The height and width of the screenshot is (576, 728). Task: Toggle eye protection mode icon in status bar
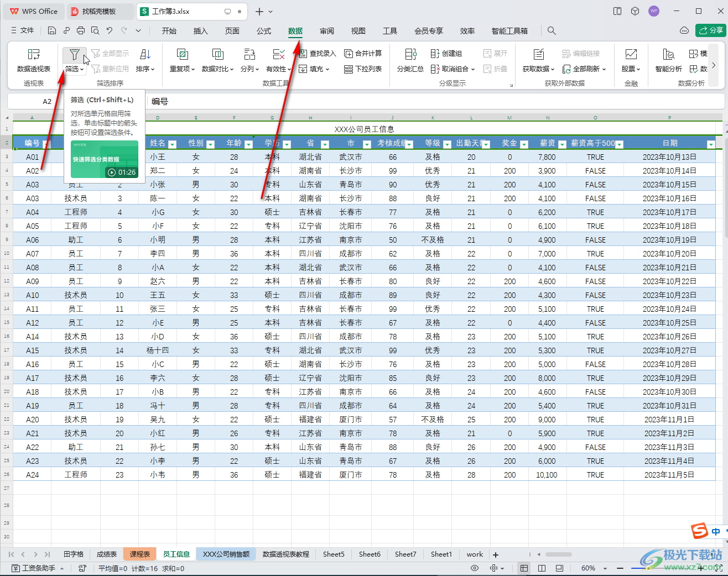click(475, 568)
